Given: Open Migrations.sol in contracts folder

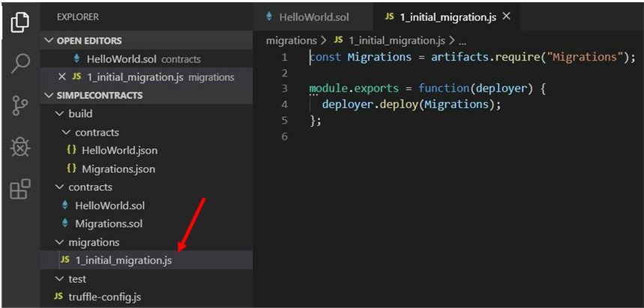Looking at the screenshot, I should [108, 223].
